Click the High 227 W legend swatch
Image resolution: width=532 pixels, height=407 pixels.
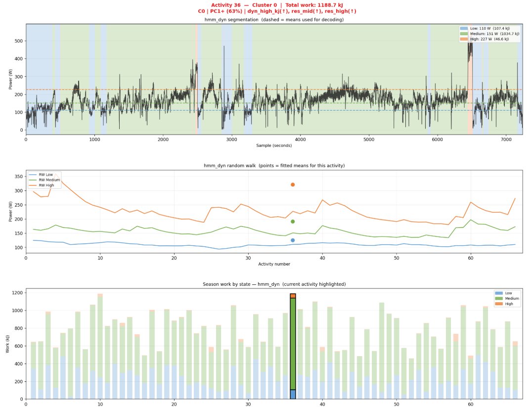464,40
